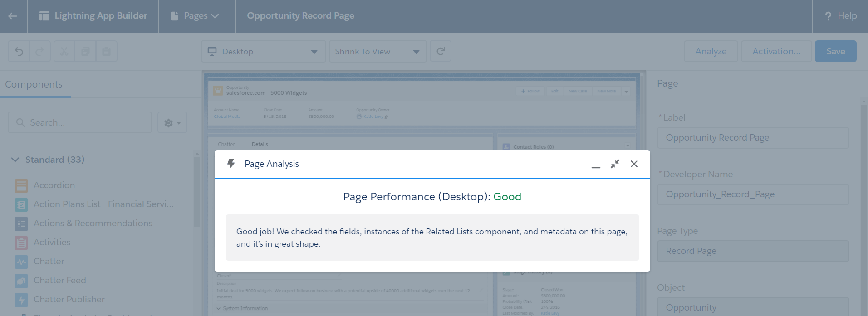868x316 pixels.
Task: Close the Page Analysis dialog
Action: (634, 164)
